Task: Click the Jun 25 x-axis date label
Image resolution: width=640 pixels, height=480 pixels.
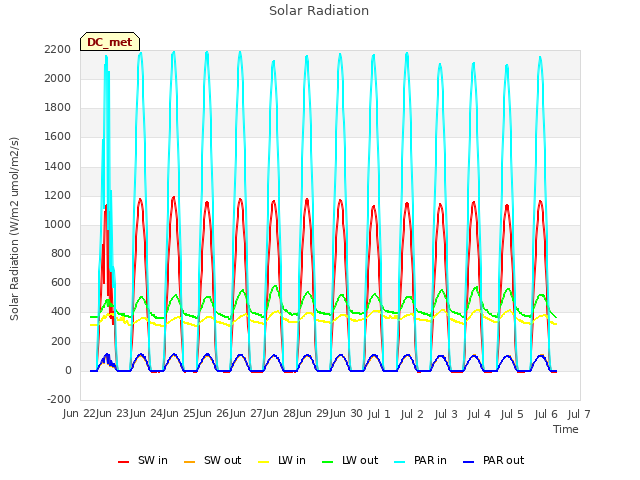Action: coord(179,413)
